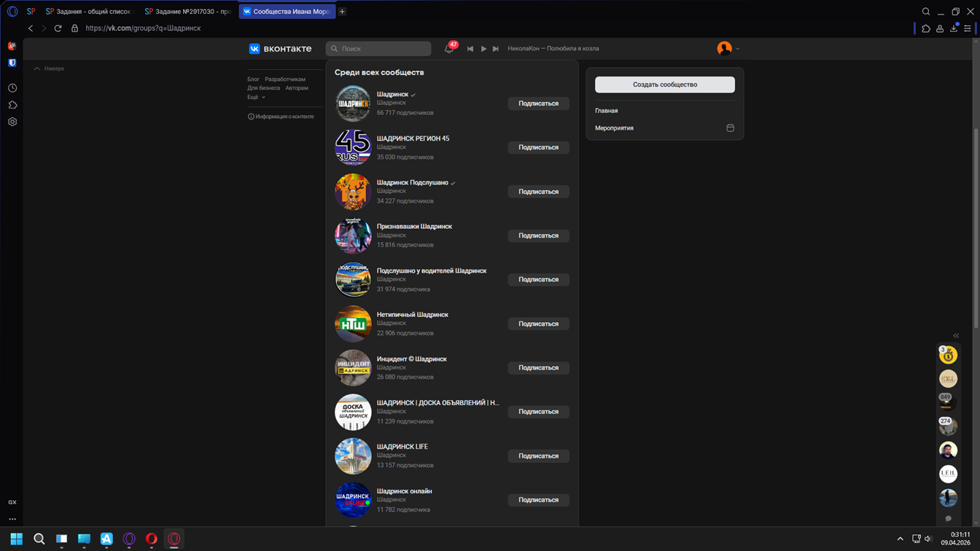Open ШАДРИНСК | ДОСКА ОБЪЯВЛЕНИЙ community title

[438, 402]
